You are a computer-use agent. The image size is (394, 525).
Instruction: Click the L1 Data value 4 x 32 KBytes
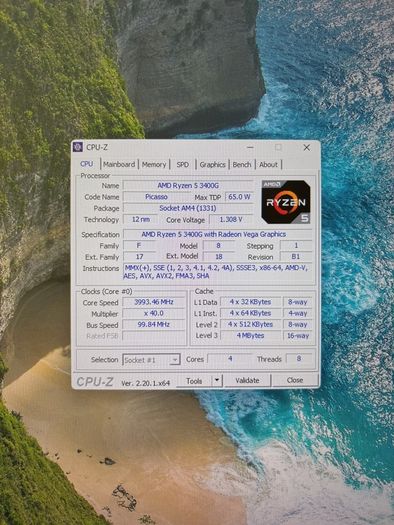[250, 302]
